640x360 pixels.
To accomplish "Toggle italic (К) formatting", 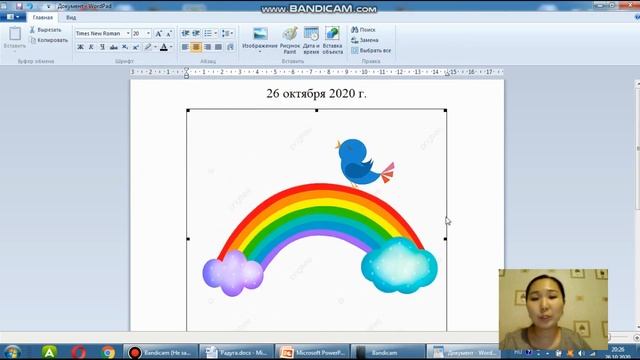I will [91, 47].
